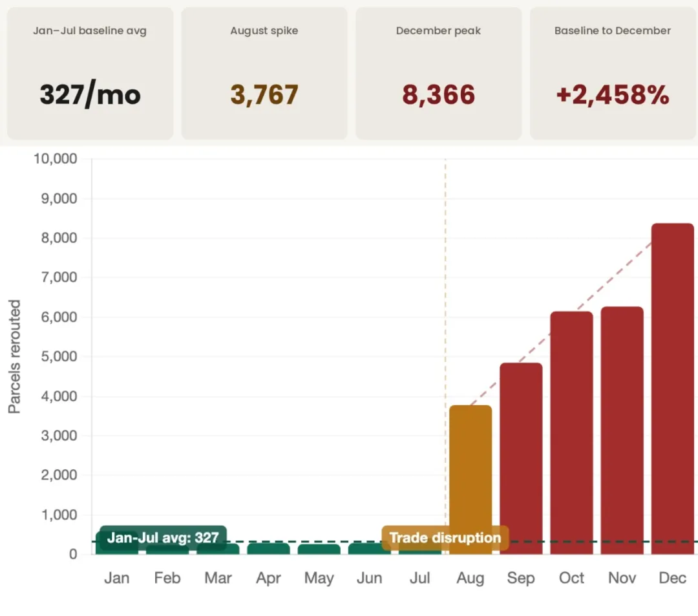Click the green May bar

tap(319, 549)
